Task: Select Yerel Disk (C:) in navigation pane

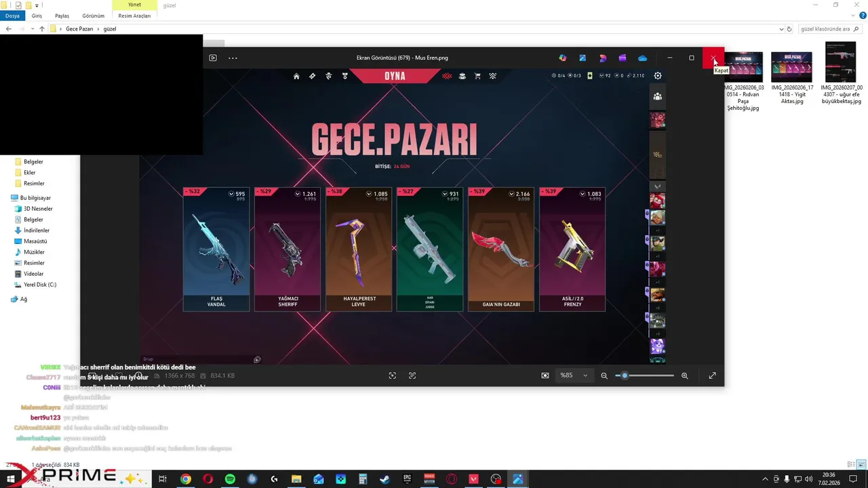Action: coord(40,285)
